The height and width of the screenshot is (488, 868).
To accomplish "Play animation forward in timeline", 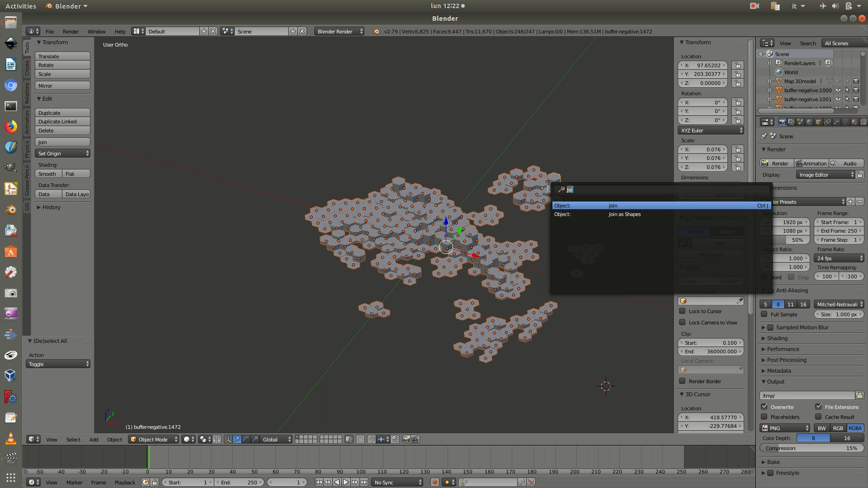I will [x=346, y=482].
